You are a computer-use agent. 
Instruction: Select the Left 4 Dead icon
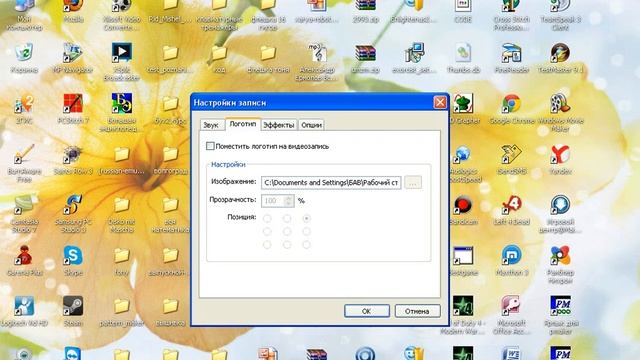(x=511, y=210)
